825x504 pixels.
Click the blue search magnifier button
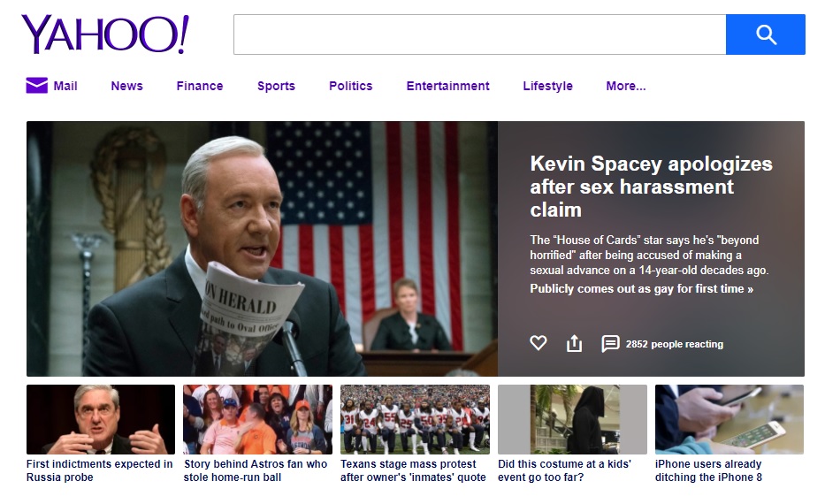[x=766, y=34]
